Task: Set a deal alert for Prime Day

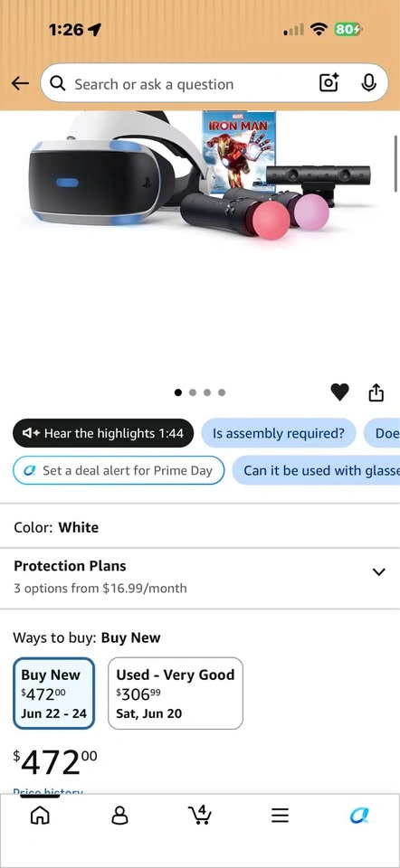Action: tap(119, 470)
